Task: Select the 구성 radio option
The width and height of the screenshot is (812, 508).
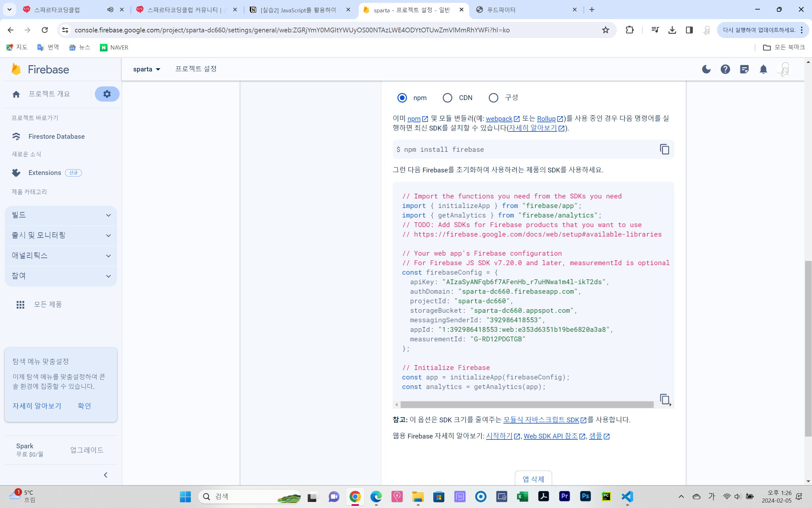Action: pos(493,98)
